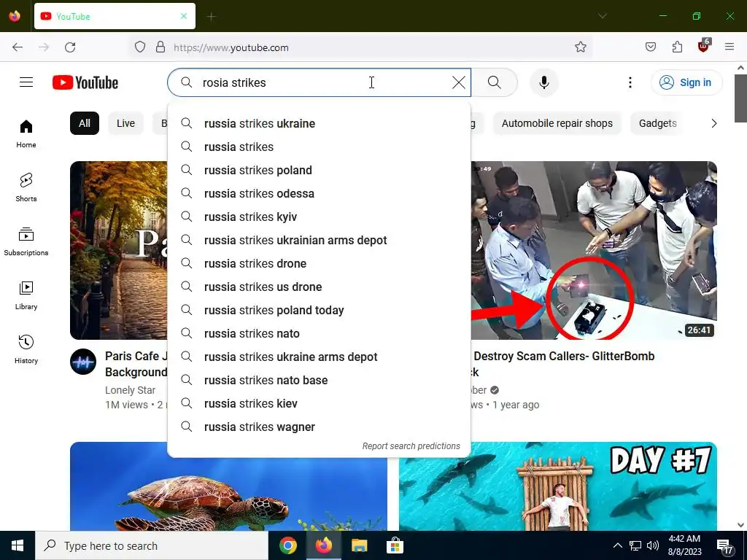Click Report search predictions link

point(411,446)
